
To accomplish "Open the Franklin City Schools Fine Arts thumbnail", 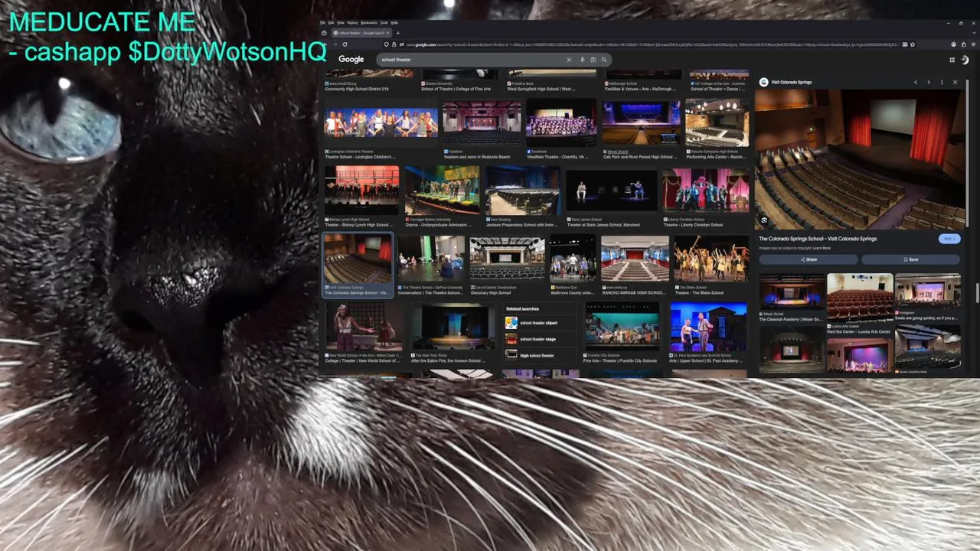I will pyautogui.click(x=622, y=326).
